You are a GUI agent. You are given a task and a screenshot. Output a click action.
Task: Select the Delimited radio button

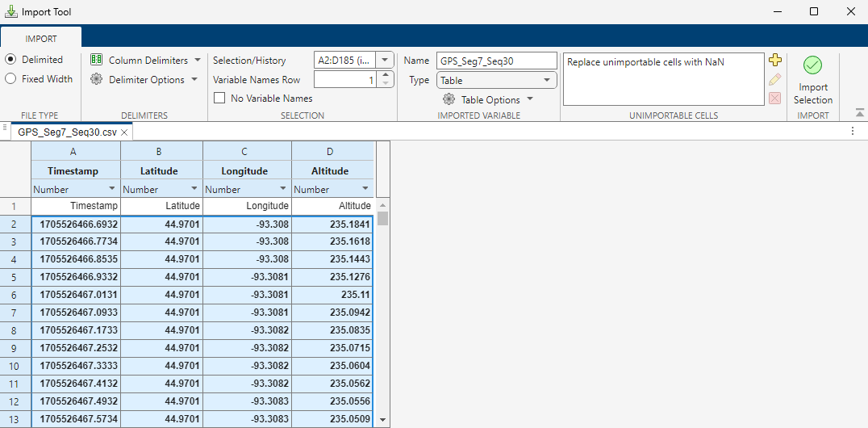coord(10,60)
